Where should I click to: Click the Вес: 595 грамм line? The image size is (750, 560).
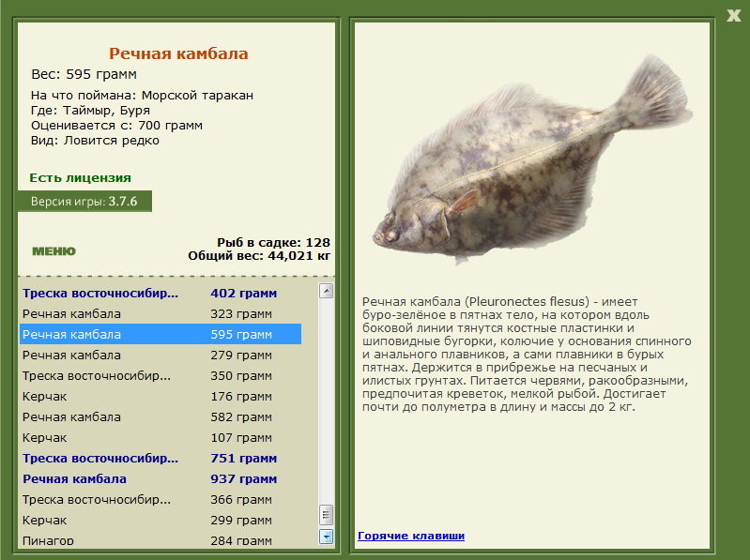coord(84,74)
